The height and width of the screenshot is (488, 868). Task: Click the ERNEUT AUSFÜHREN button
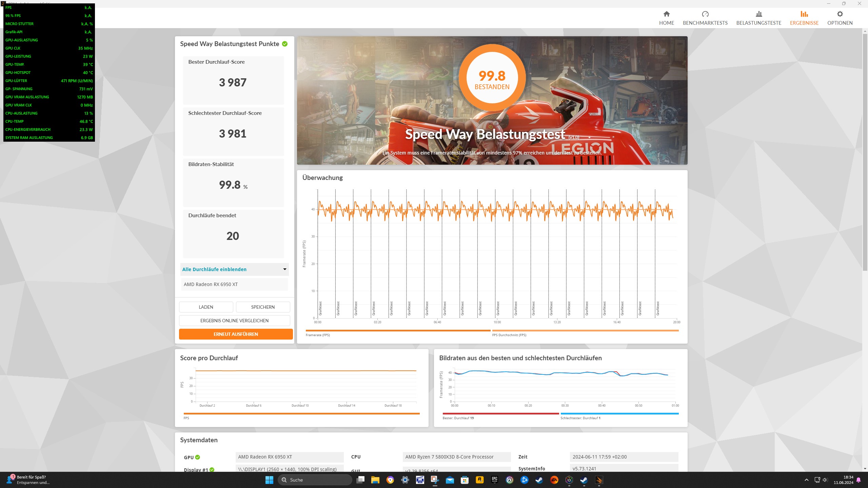tap(236, 334)
